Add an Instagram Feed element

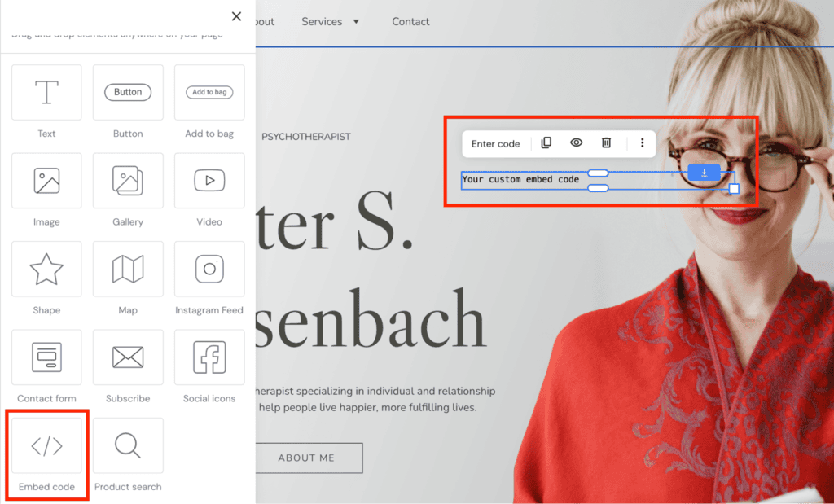[209, 269]
